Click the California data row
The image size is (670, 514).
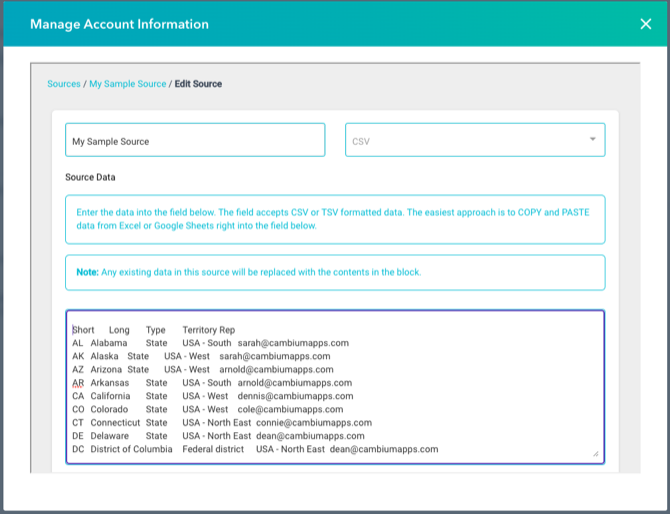click(x=212, y=396)
